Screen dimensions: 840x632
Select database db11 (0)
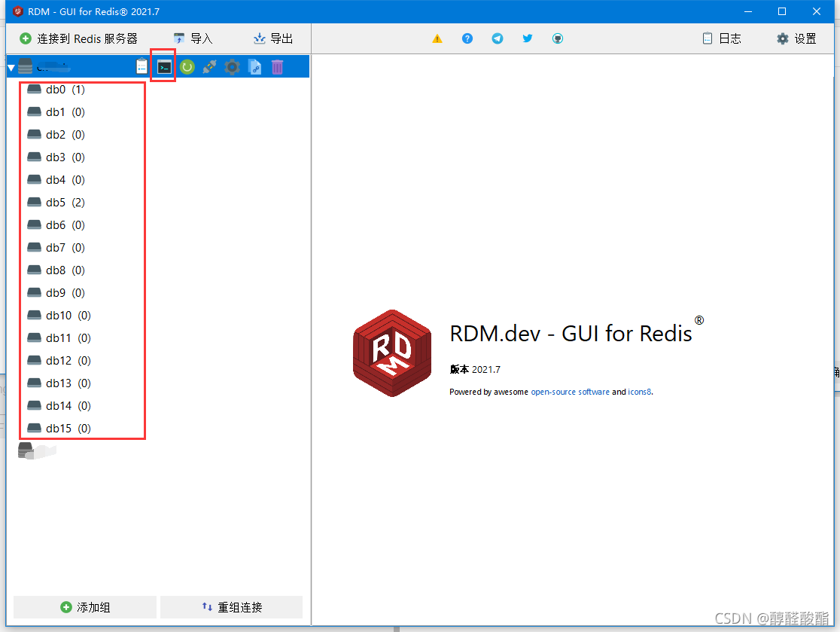[59, 337]
